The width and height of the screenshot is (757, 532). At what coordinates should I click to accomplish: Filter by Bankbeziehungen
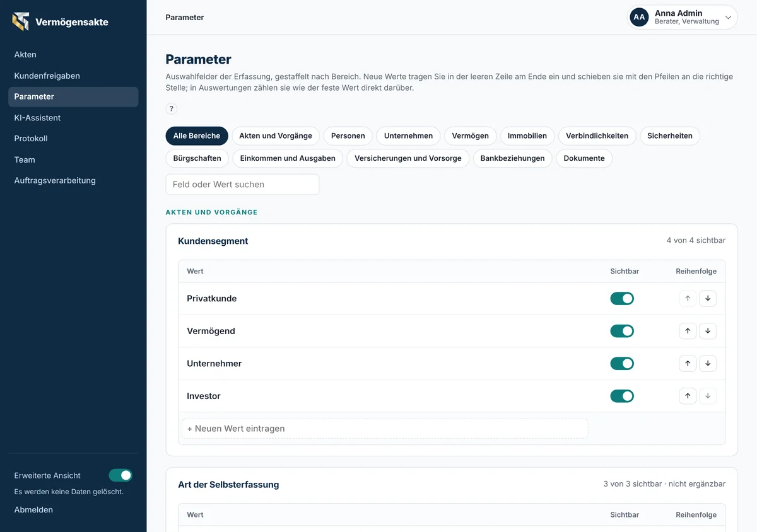(512, 158)
